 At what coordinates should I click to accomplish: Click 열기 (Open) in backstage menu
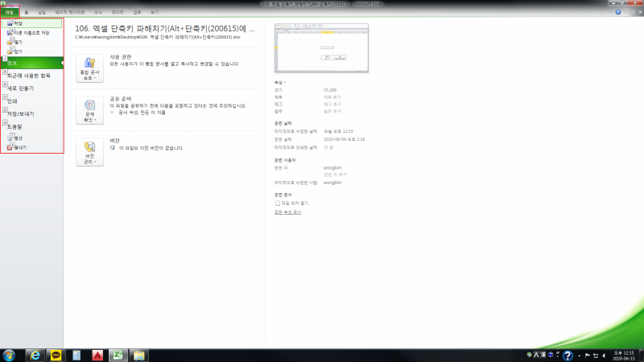tap(31, 43)
